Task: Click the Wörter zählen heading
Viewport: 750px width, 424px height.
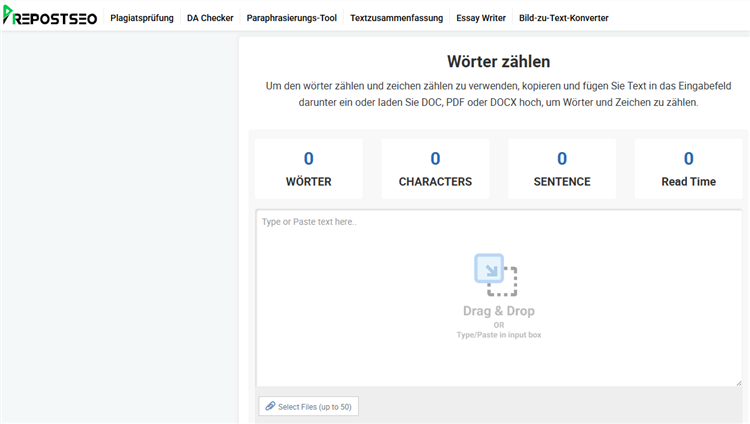Action: point(498,62)
